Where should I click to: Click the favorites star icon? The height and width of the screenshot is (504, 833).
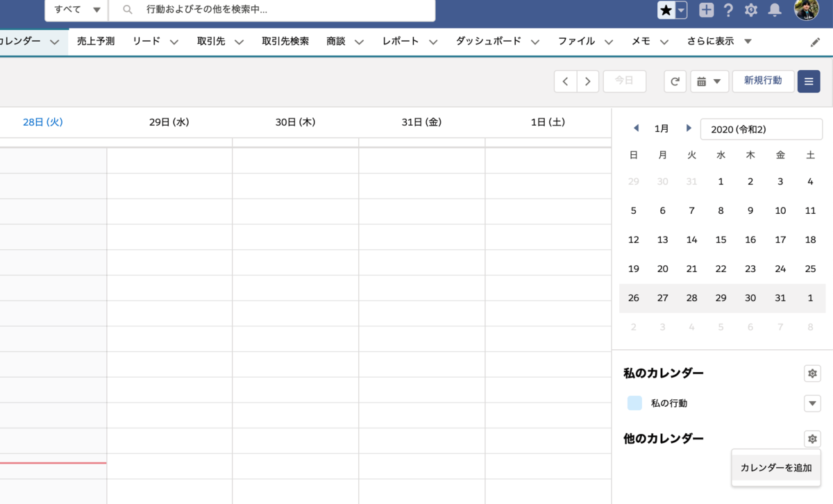click(666, 10)
